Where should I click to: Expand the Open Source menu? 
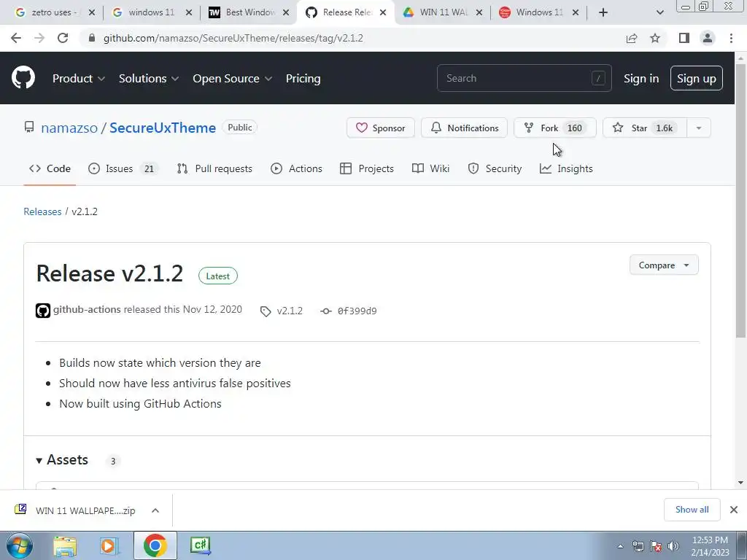(x=233, y=79)
